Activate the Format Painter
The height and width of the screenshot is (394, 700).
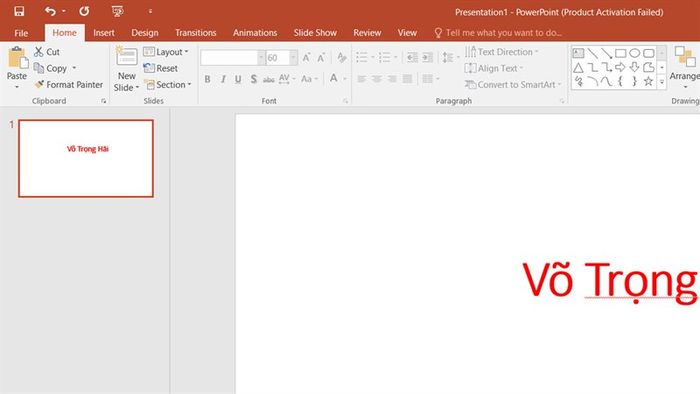(69, 84)
